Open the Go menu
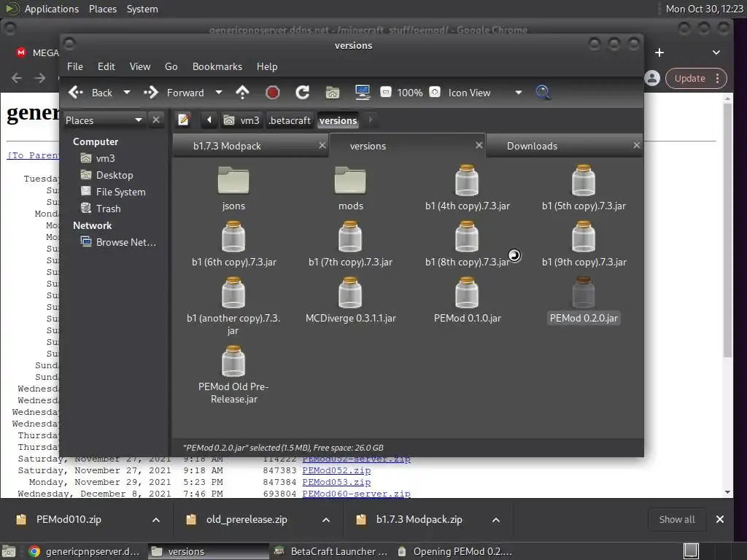Image resolution: width=747 pixels, height=560 pixels. pos(171,66)
